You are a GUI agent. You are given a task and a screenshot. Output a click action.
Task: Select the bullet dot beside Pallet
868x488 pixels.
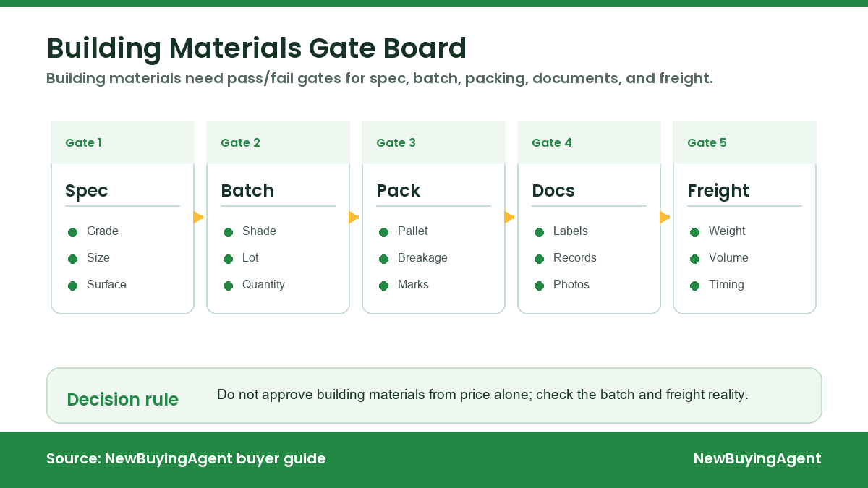point(383,232)
